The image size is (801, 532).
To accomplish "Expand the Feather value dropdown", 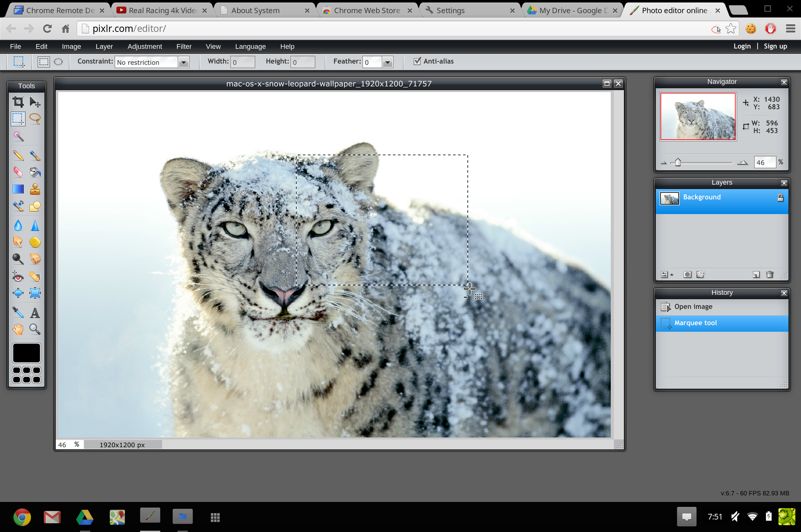I will coord(387,62).
